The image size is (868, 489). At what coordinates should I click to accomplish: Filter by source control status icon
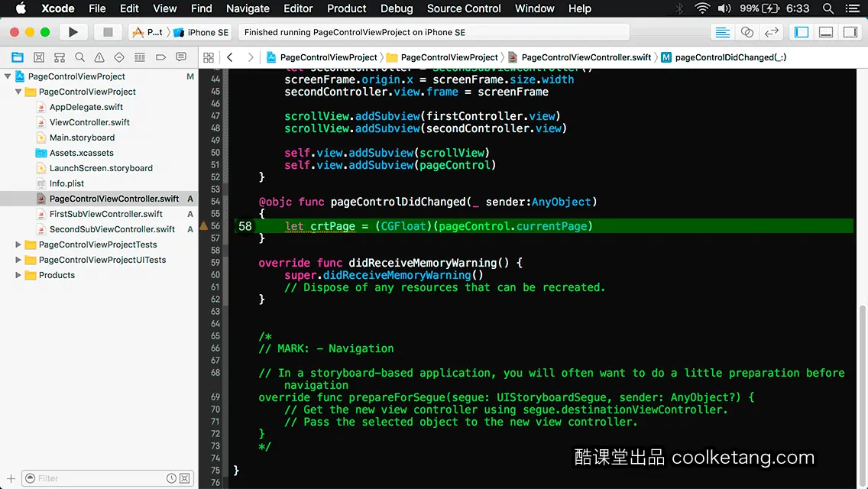tap(185, 478)
